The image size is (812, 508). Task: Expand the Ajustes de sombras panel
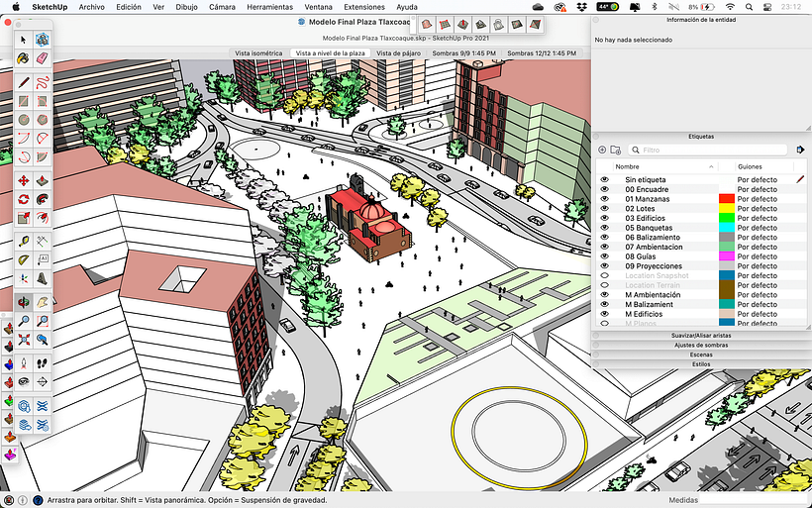tap(701, 345)
